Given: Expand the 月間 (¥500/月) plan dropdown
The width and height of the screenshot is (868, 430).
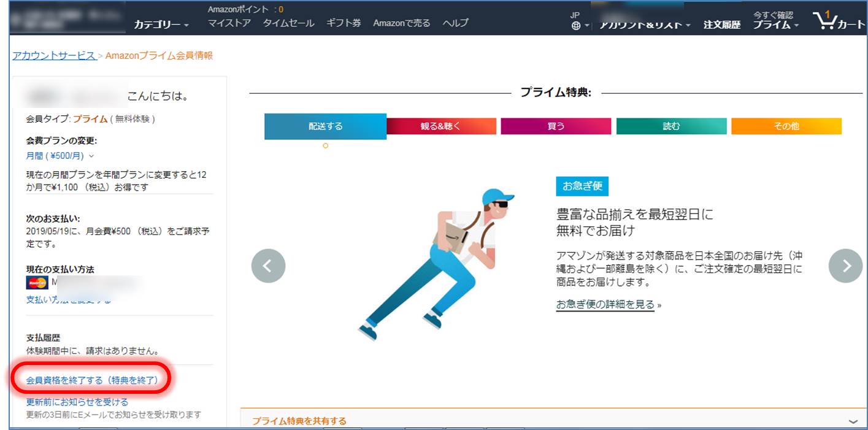Looking at the screenshot, I should [60, 156].
